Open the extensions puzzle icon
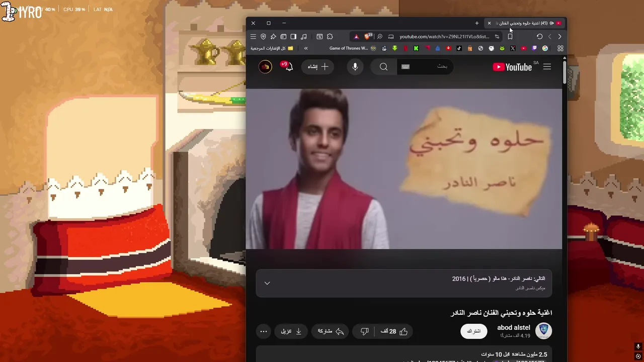This screenshot has width=644, height=362. (330, 37)
